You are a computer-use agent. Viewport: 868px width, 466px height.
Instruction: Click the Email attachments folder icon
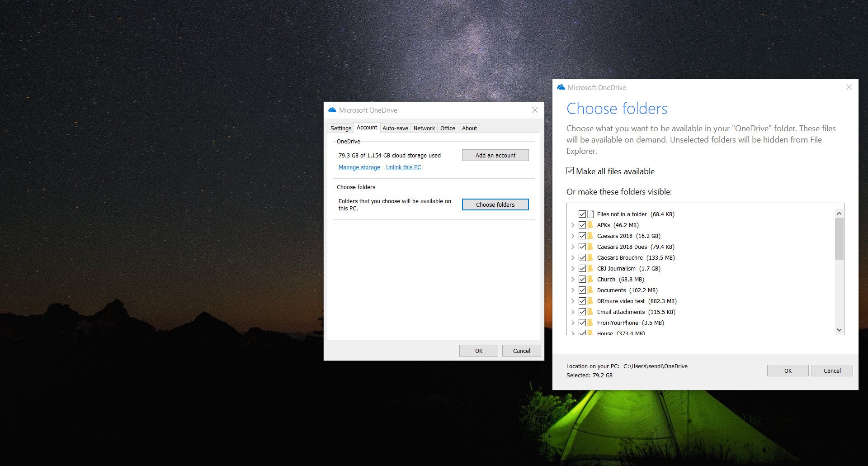pyautogui.click(x=590, y=312)
